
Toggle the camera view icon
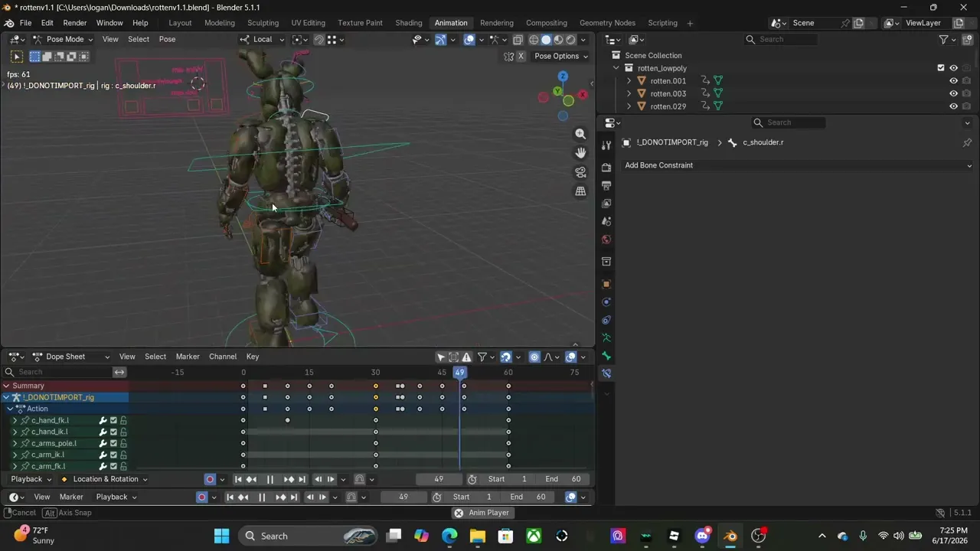pos(580,172)
